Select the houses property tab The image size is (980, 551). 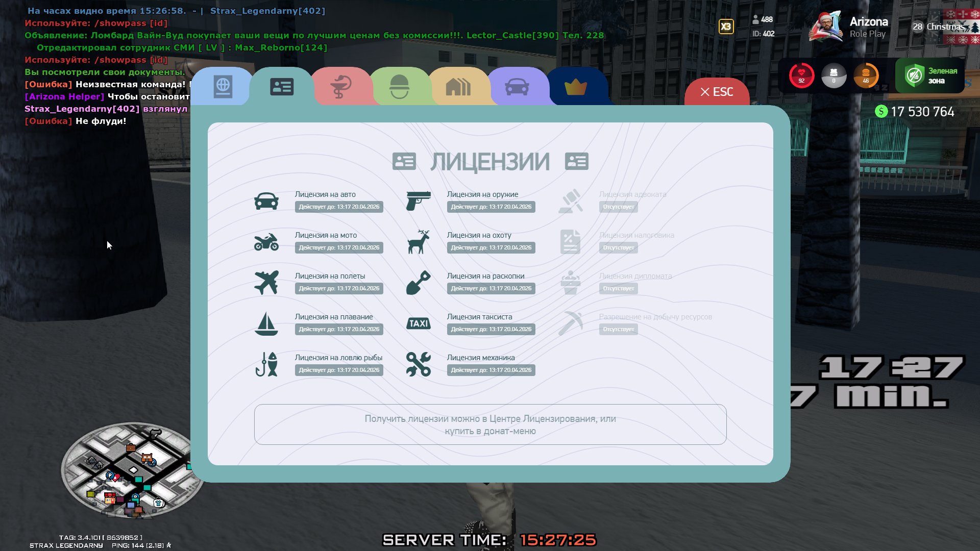(x=458, y=87)
